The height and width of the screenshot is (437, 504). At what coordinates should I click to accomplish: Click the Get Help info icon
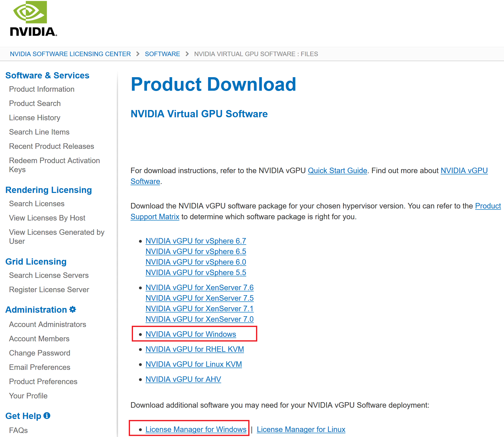[x=47, y=416]
